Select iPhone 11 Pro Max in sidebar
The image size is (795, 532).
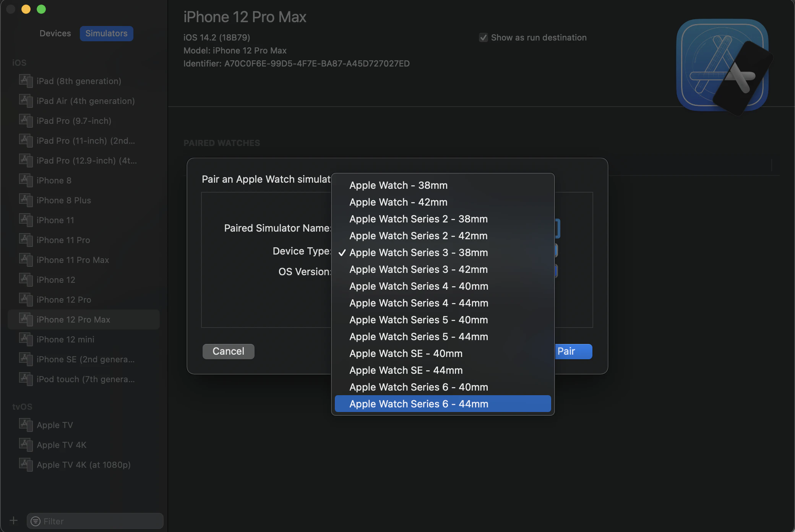click(84, 260)
